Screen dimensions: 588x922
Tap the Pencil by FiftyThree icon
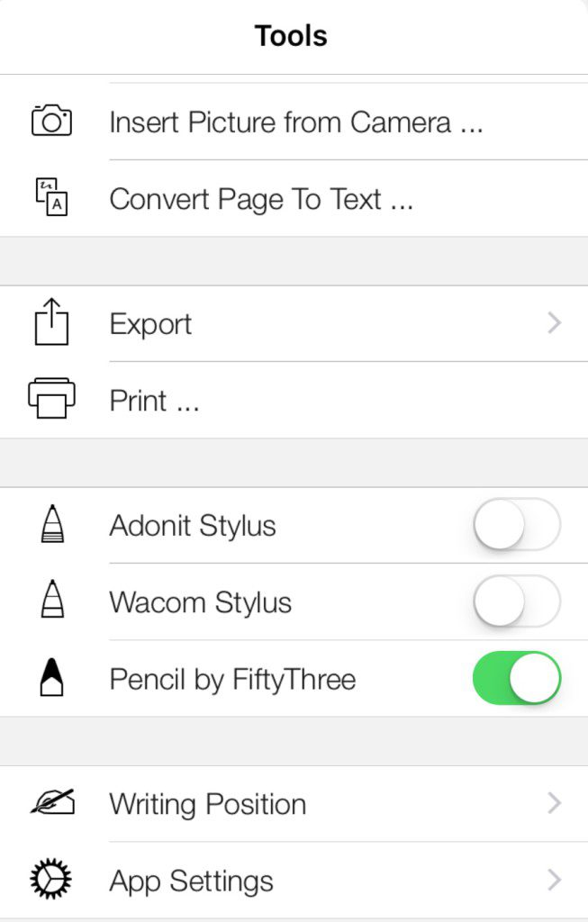coord(52,678)
